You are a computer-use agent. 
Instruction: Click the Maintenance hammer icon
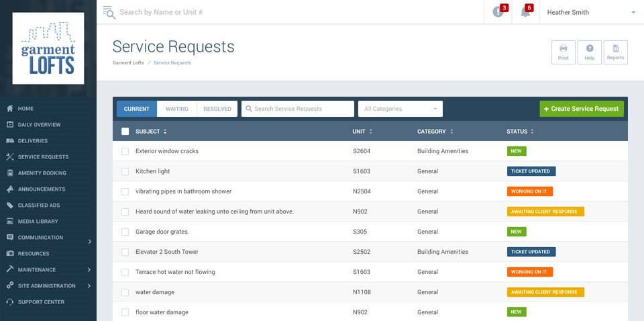coord(10,269)
